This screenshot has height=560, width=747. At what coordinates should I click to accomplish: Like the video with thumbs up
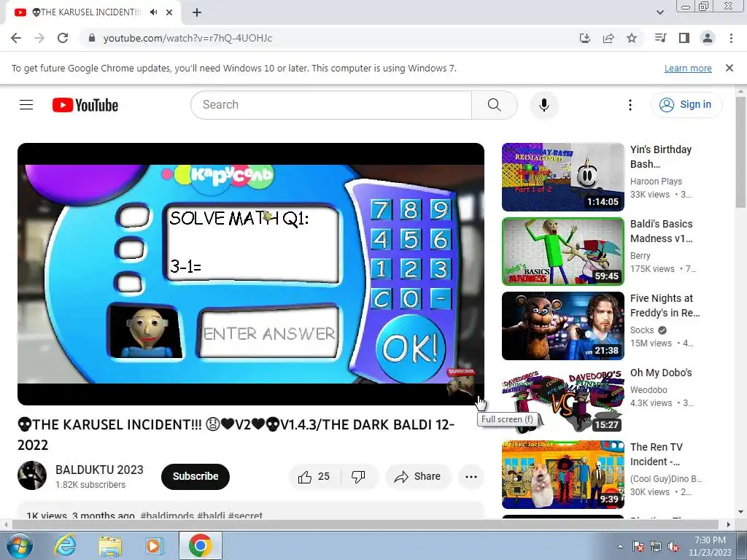(x=314, y=476)
